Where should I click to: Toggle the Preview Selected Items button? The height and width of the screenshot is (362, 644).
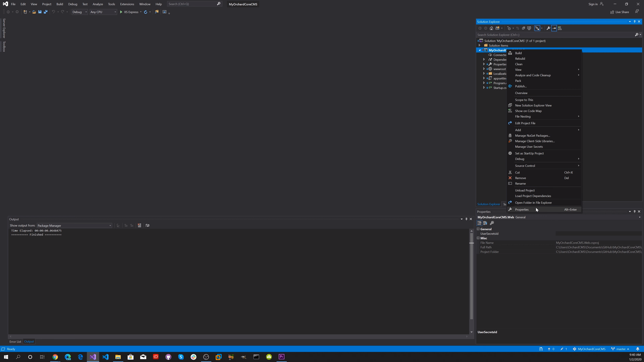pyautogui.click(x=554, y=28)
